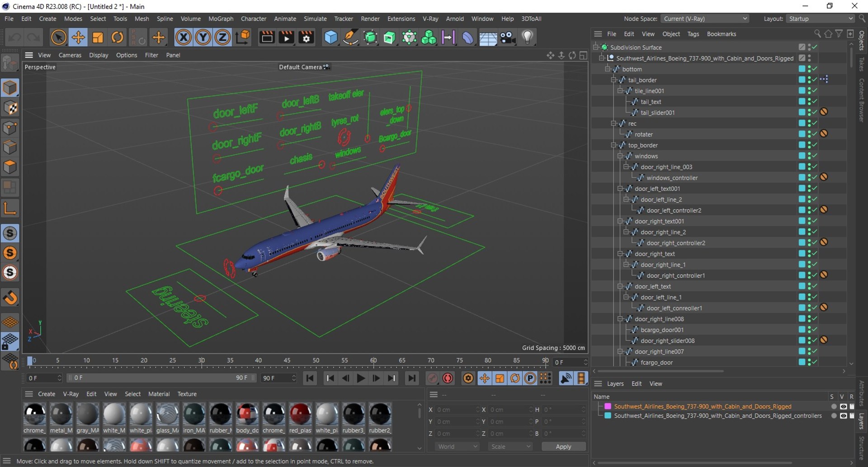Viewport: 868px width, 467px height.
Task: Open viewport Cameras menu
Action: [70, 55]
